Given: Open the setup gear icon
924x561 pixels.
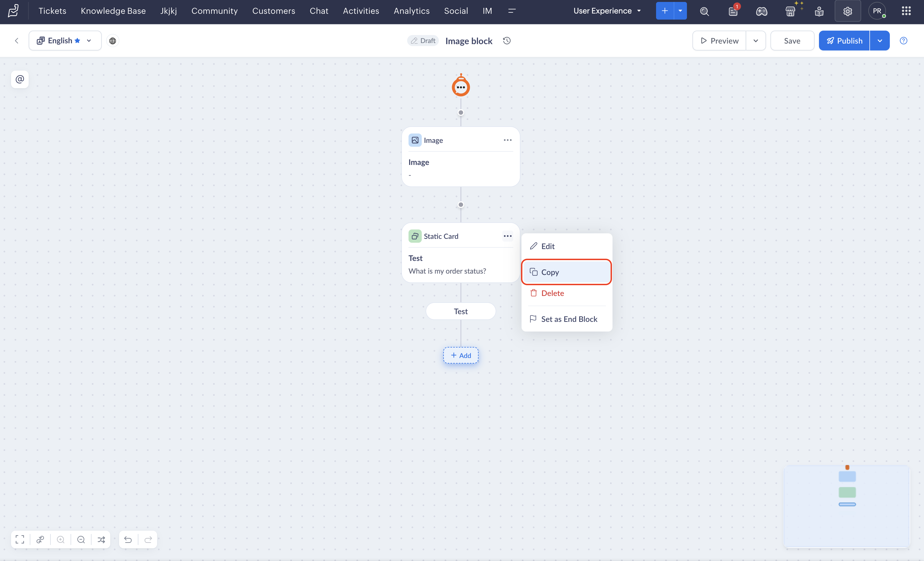Looking at the screenshot, I should coord(847,11).
